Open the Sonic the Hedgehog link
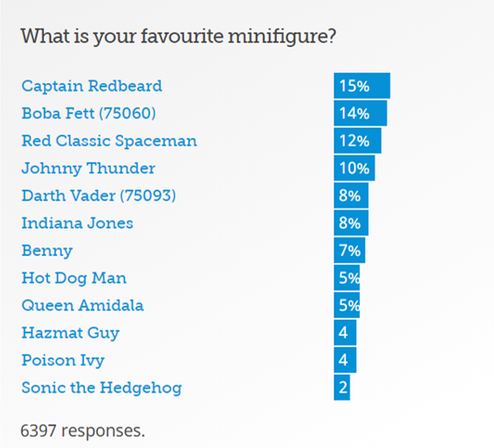 [x=101, y=388]
